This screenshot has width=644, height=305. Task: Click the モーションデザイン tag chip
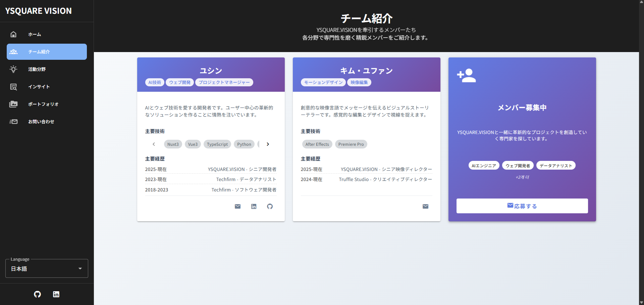(323, 82)
